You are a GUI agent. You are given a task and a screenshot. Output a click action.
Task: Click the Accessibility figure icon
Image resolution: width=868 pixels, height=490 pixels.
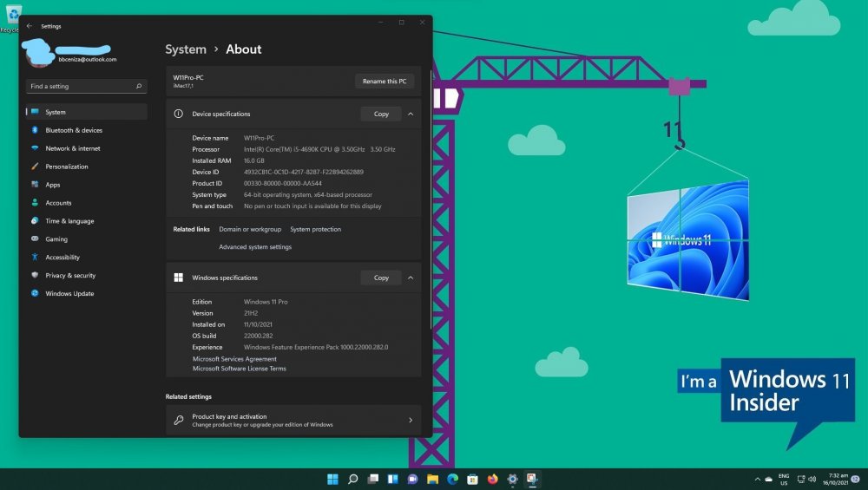pos(35,258)
